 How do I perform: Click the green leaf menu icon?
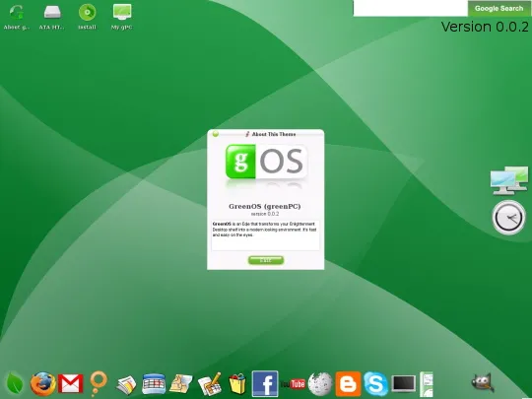(15, 383)
